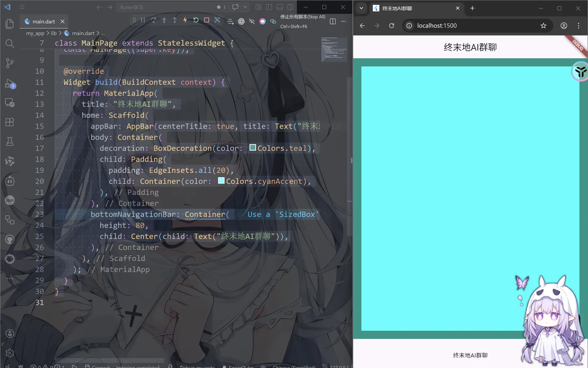
Task: Pause the debug session
Action: [x=143, y=20]
